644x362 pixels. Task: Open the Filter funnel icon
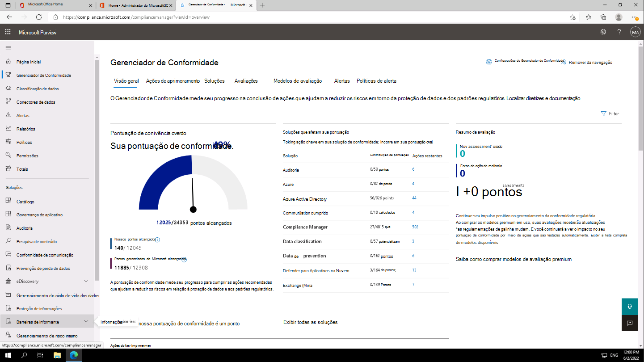tap(604, 114)
